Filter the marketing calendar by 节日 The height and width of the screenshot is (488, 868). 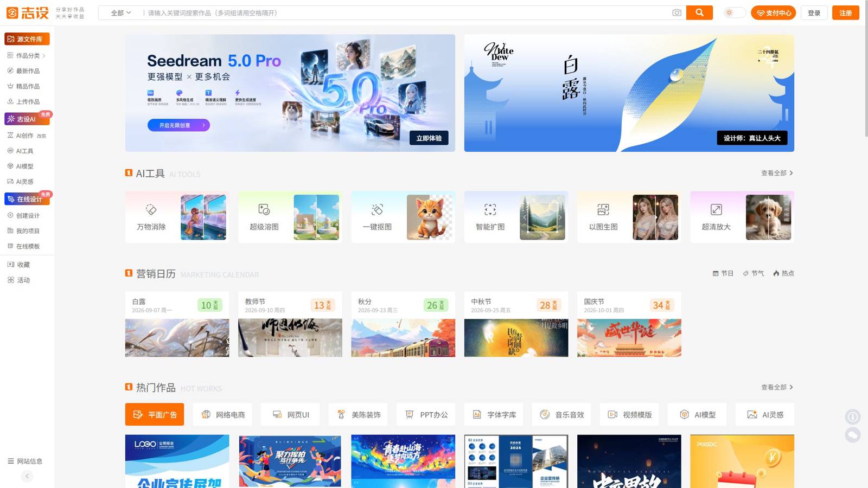[x=723, y=273]
